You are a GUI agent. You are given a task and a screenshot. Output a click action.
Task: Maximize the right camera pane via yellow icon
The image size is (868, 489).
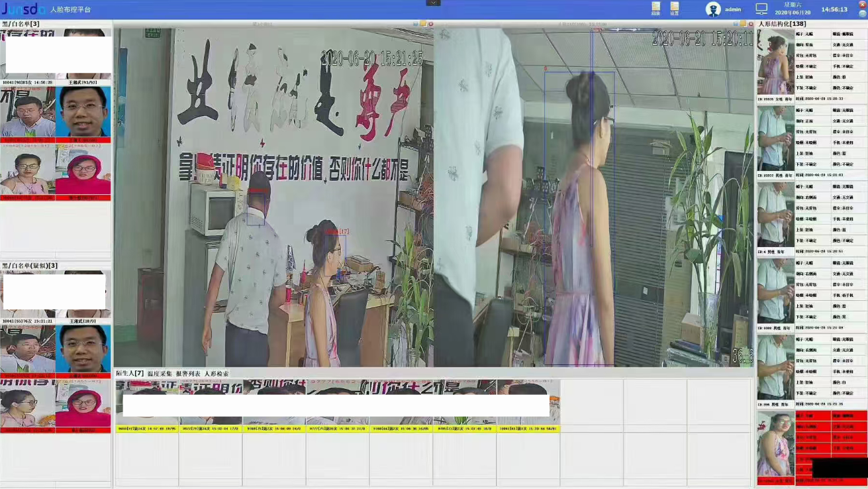click(744, 24)
